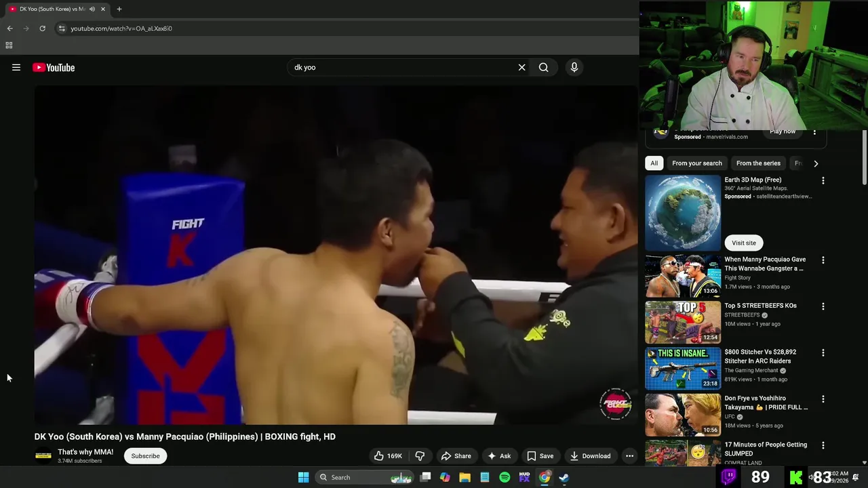The image size is (868, 488).
Task: Open the Manny Pacquiao Wannabe Gangster thumbnail
Action: click(x=683, y=276)
